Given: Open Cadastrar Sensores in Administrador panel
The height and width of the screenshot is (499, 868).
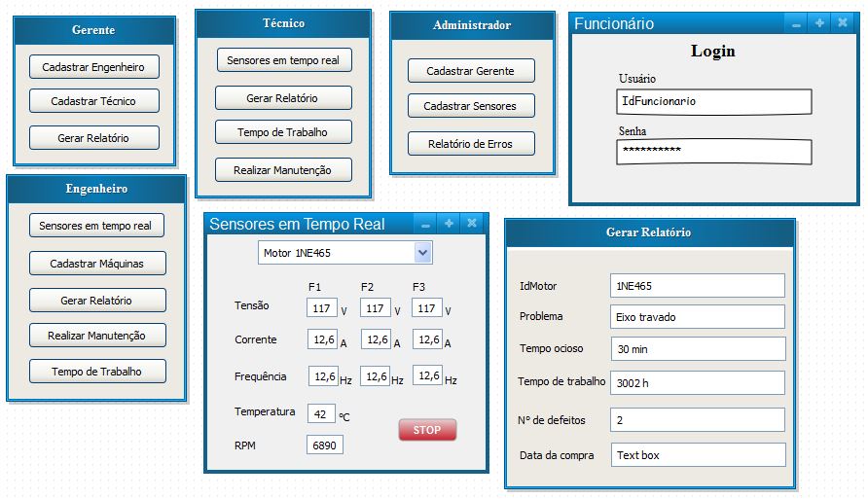Looking at the screenshot, I should click(x=470, y=106).
